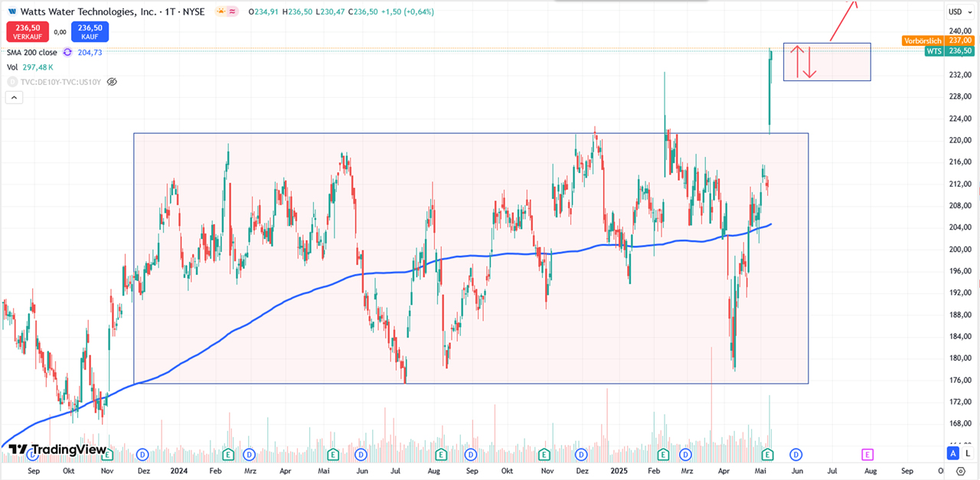Select the SMA 200 close indicator label
980x480 pixels.
pyautogui.click(x=32, y=52)
